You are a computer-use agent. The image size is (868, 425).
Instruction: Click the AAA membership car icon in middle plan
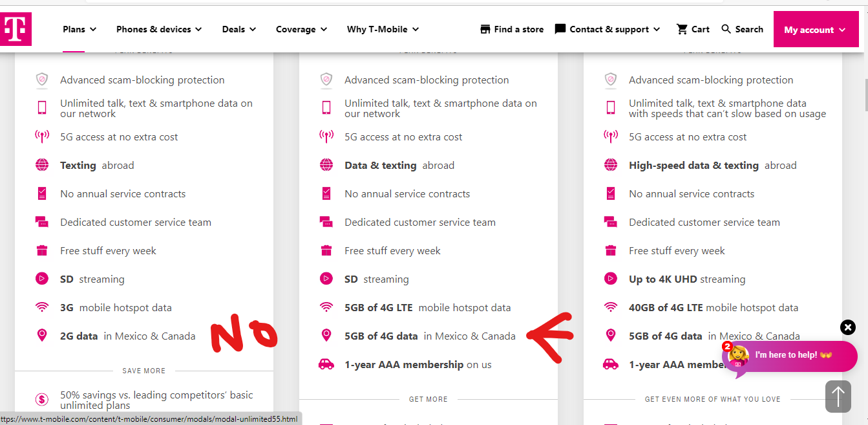[326, 364]
